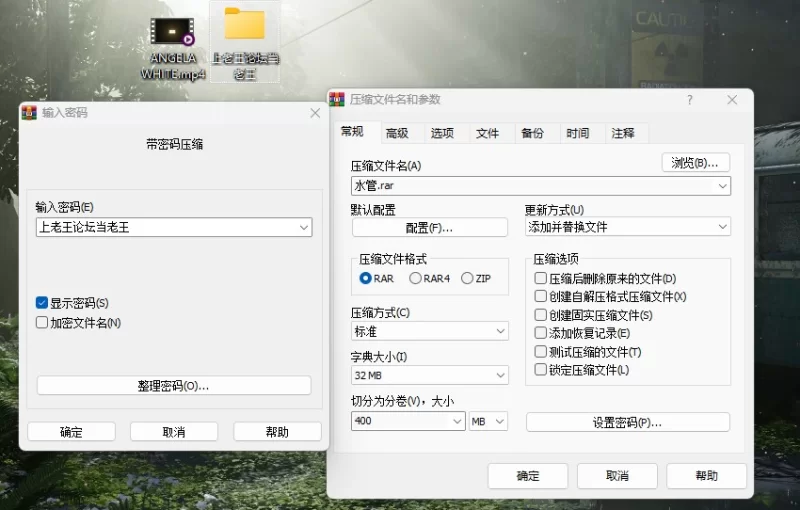
Task: Close the 压缩文件名和参数 dialog
Action: click(732, 100)
